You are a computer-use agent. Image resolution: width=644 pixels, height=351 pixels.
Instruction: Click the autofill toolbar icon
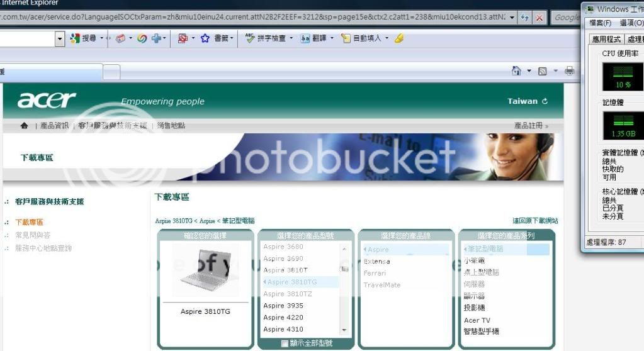coord(346,38)
